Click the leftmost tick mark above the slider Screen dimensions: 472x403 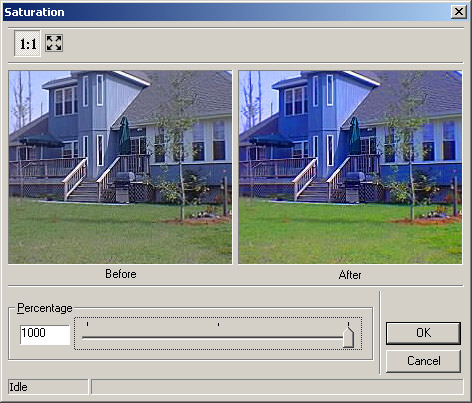pos(87,324)
